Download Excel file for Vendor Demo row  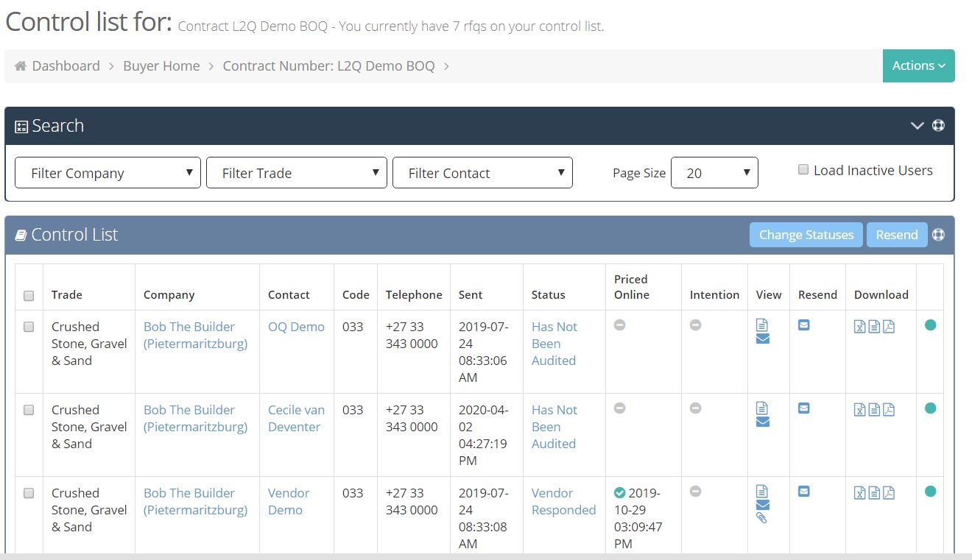pos(859,493)
